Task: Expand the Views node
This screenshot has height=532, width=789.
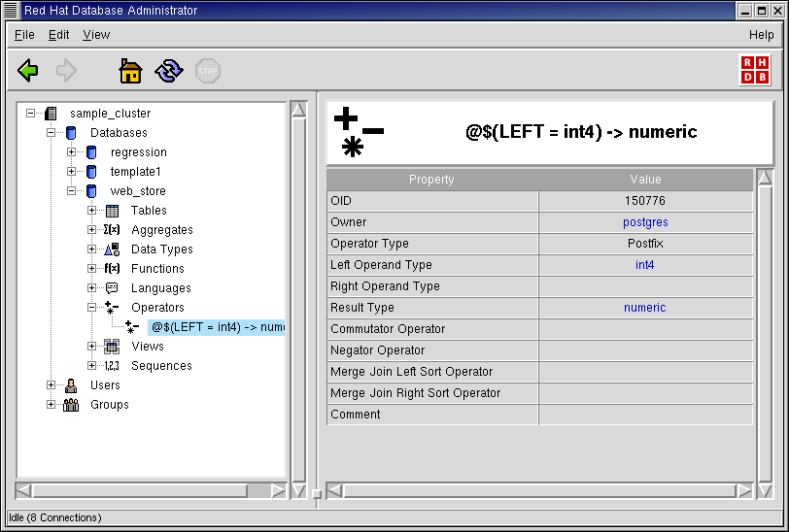Action: click(x=91, y=346)
